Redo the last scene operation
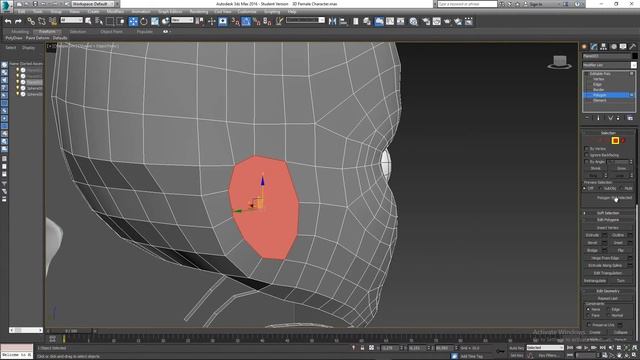This screenshot has width=640, height=360. click(x=18, y=21)
